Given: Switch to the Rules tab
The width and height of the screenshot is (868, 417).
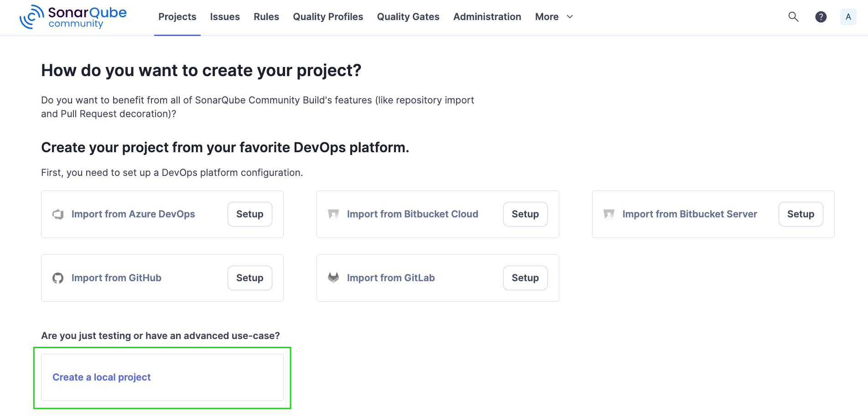Looking at the screenshot, I should (266, 17).
